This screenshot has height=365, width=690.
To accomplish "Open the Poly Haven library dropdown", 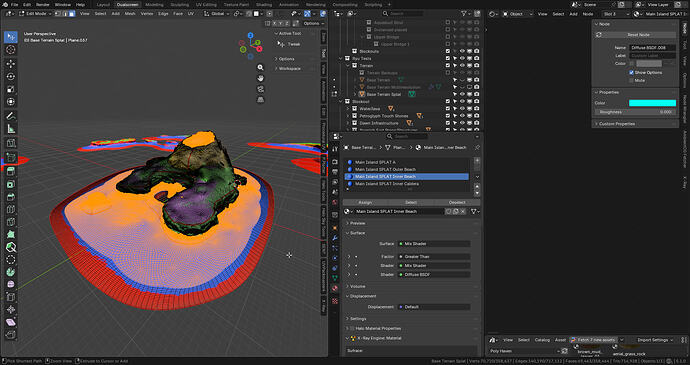I will 524,351.
